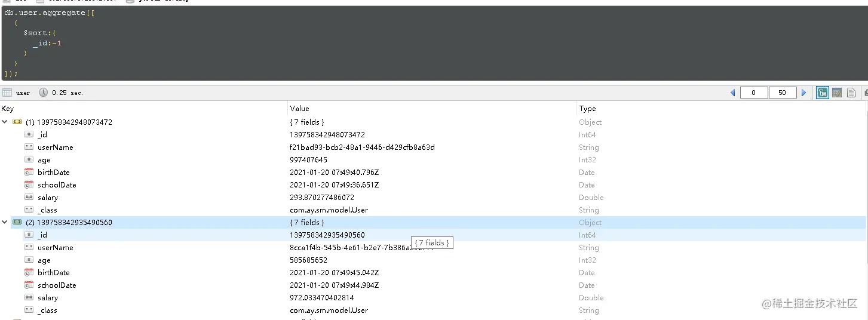Image resolution: width=868 pixels, height=320 pixels.
Task: Collapse document (1) 139758342948073472
Action: [5, 122]
